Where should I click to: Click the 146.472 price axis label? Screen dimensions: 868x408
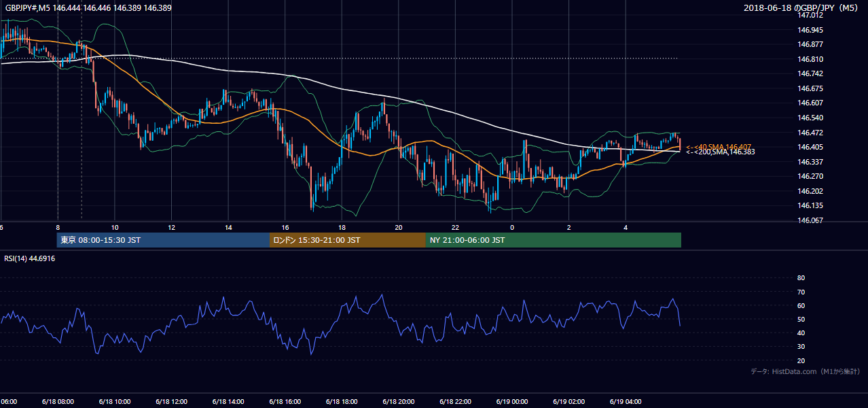tap(810, 133)
